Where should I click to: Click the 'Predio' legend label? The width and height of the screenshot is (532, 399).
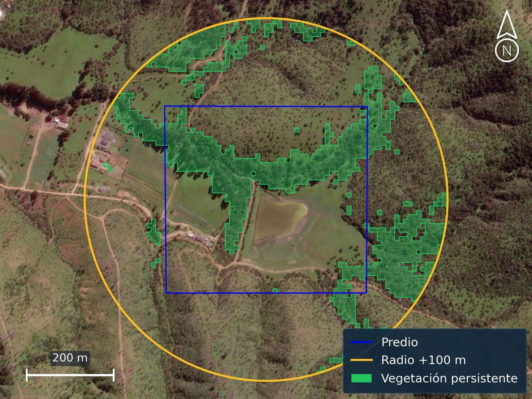tap(399, 342)
